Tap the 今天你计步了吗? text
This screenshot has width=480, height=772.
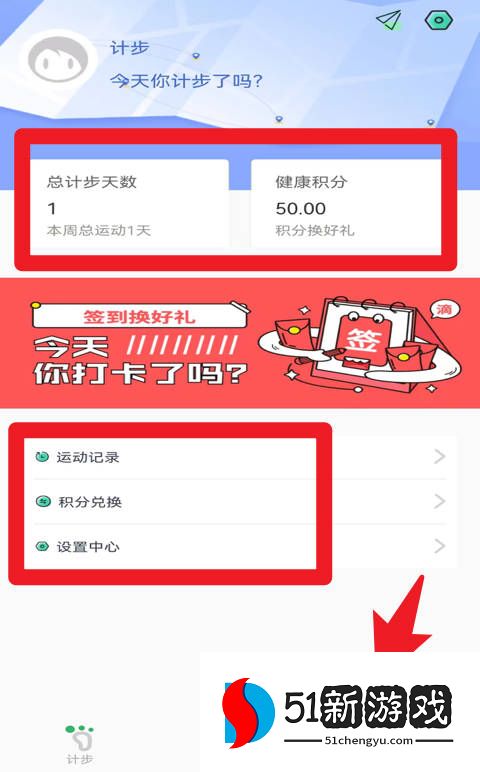pyautogui.click(x=187, y=81)
